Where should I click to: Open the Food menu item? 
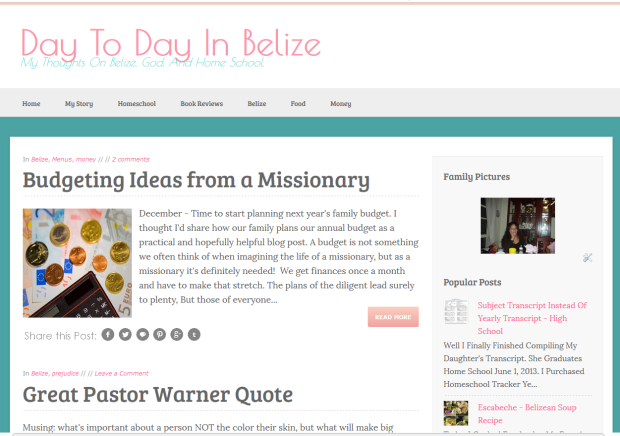[x=298, y=103]
